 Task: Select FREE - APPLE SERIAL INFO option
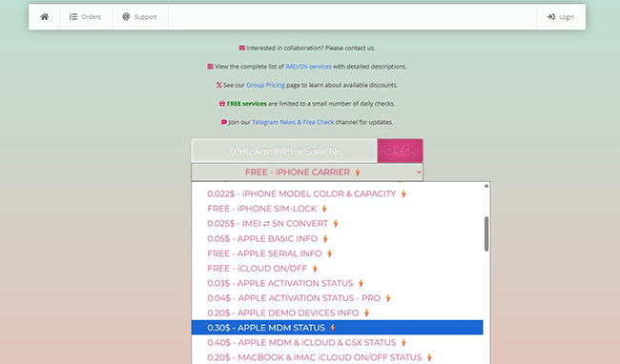[x=338, y=253]
